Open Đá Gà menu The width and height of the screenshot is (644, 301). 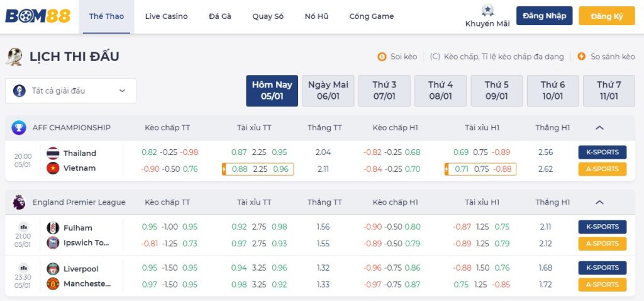pos(220,16)
